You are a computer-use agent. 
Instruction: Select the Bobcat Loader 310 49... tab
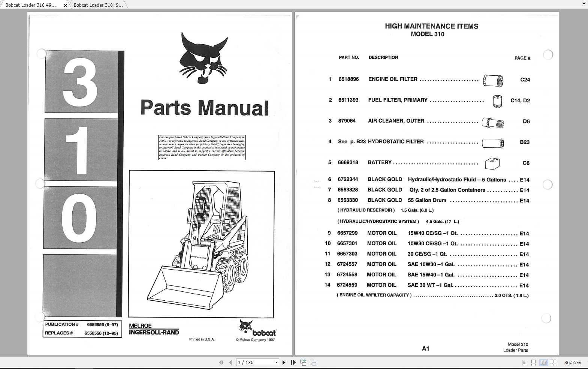[31, 5]
